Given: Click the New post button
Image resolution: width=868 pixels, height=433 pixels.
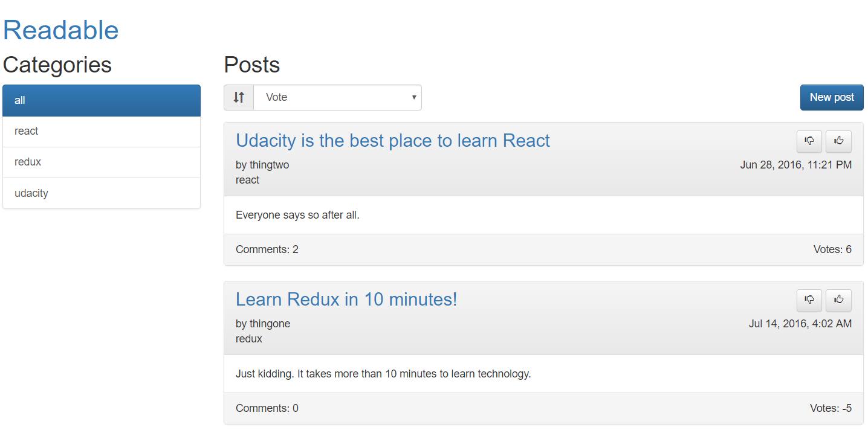Looking at the screenshot, I should [x=832, y=97].
